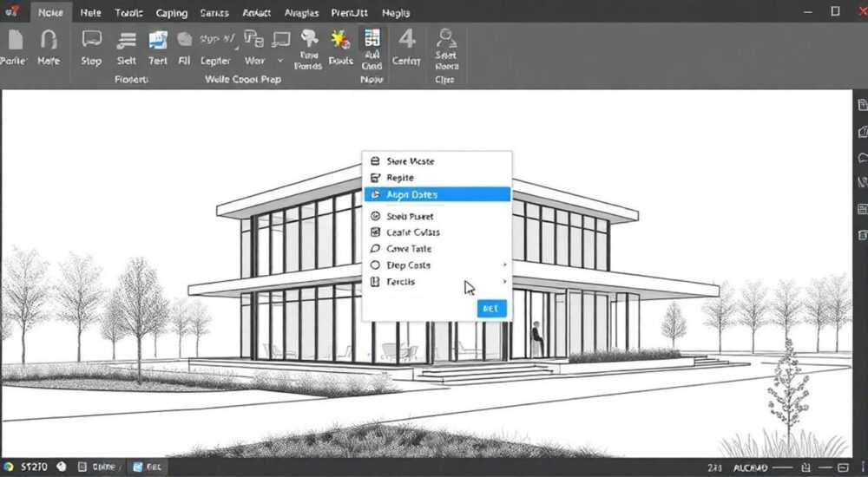Expand the Drop Costs submenu arrow
This screenshot has width=868, height=477.
[x=505, y=265]
